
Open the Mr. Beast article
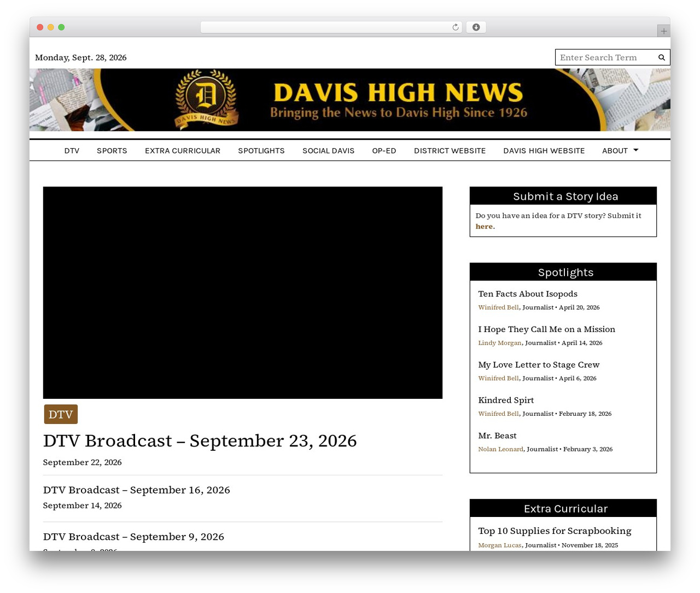497,436
